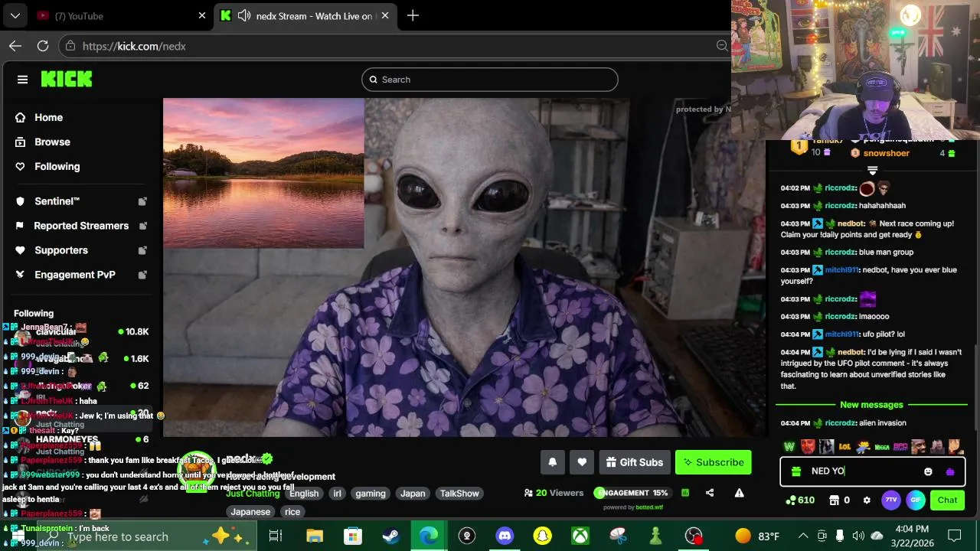Close the YouTube browser tab
Screen dimensions: 980x551
click(202, 16)
